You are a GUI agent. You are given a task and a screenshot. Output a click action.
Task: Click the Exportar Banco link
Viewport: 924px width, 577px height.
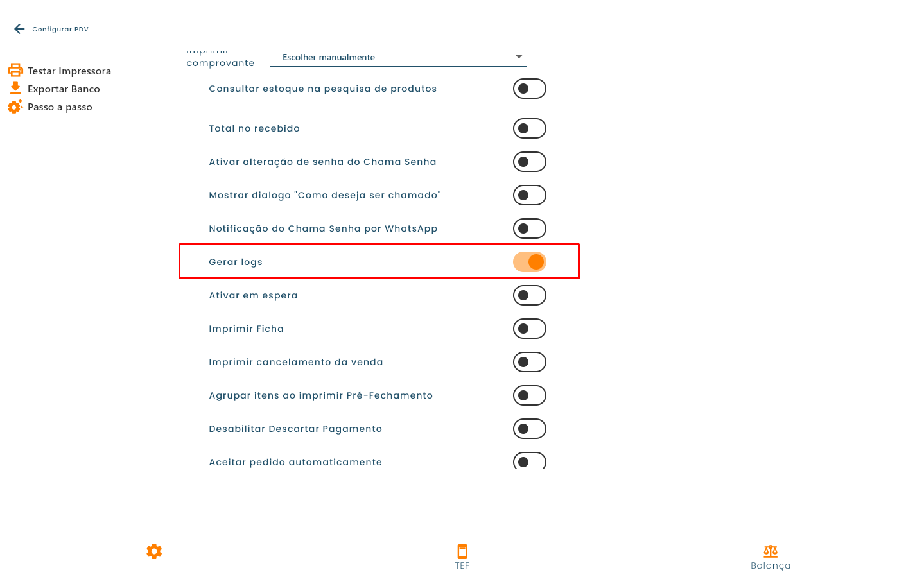tap(64, 89)
